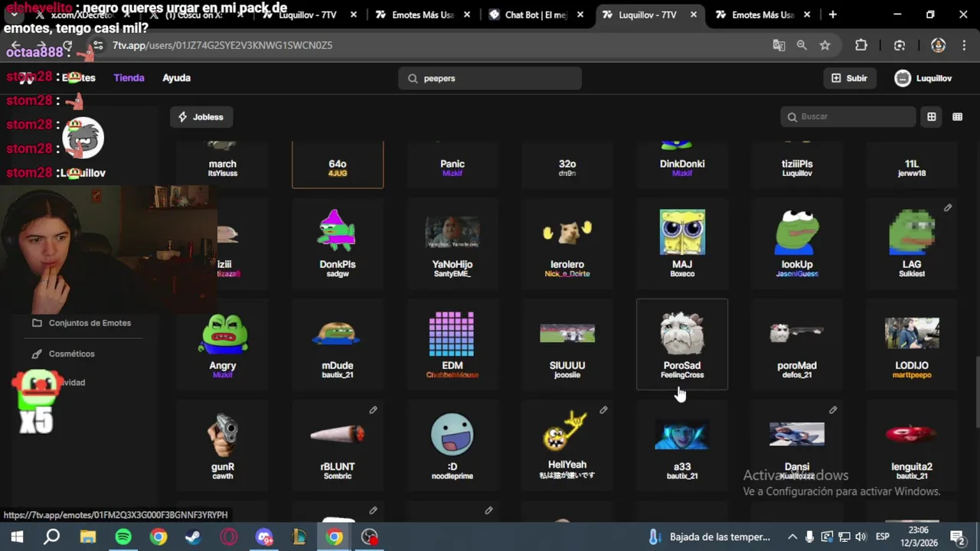980x551 pixels.
Task: Open the MAJ SpongeBob emote
Action: [682, 243]
